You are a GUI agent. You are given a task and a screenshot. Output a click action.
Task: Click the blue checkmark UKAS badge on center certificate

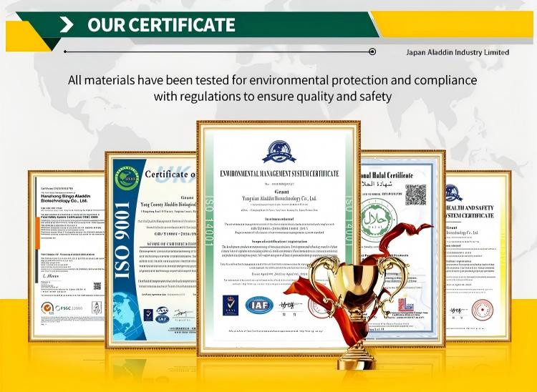[231, 305]
